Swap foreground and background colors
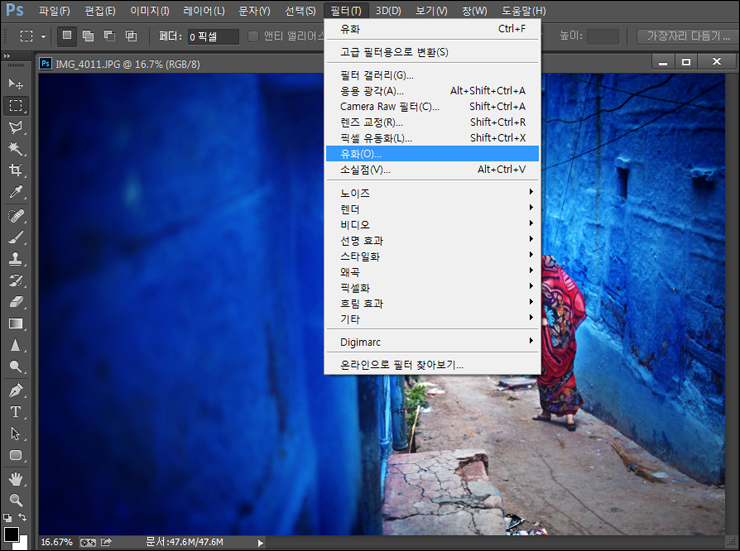740x551 pixels. tap(22, 518)
